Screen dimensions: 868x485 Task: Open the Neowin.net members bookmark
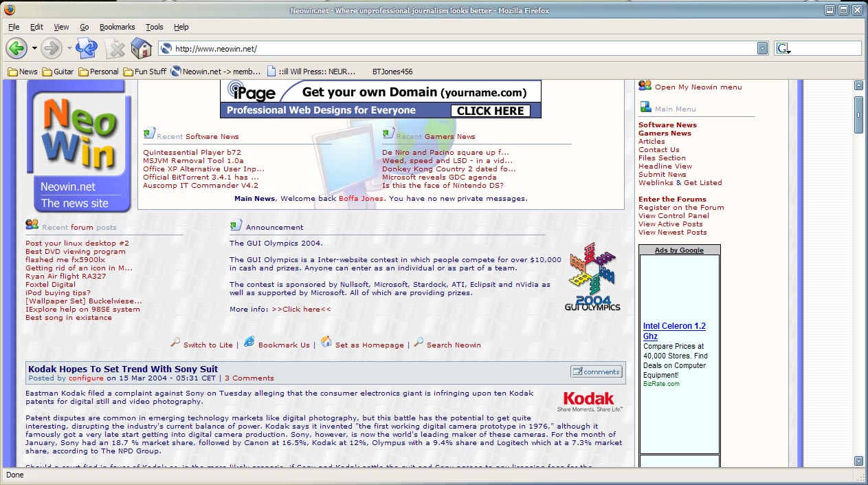click(216, 72)
